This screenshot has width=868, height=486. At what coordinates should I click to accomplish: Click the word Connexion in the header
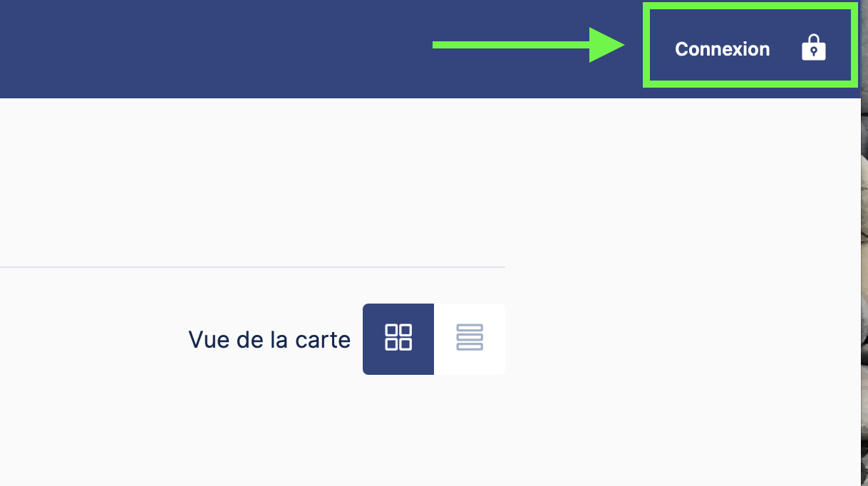[722, 49]
